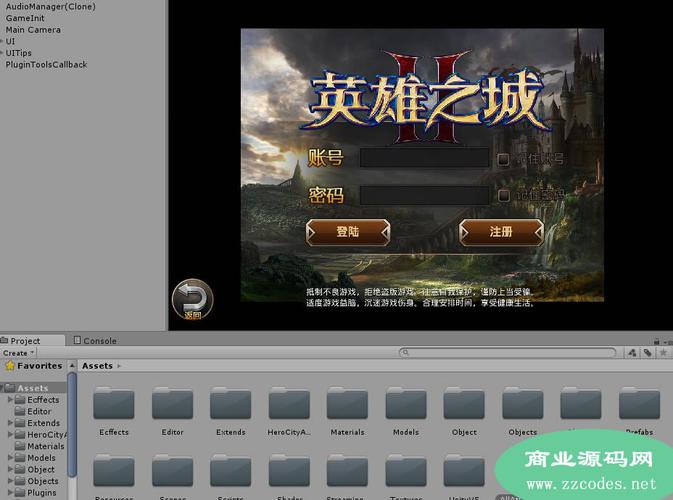Viewport: 673px width, 500px height.
Task: Open the Prefabs folder in the asset grid
Action: 639,403
